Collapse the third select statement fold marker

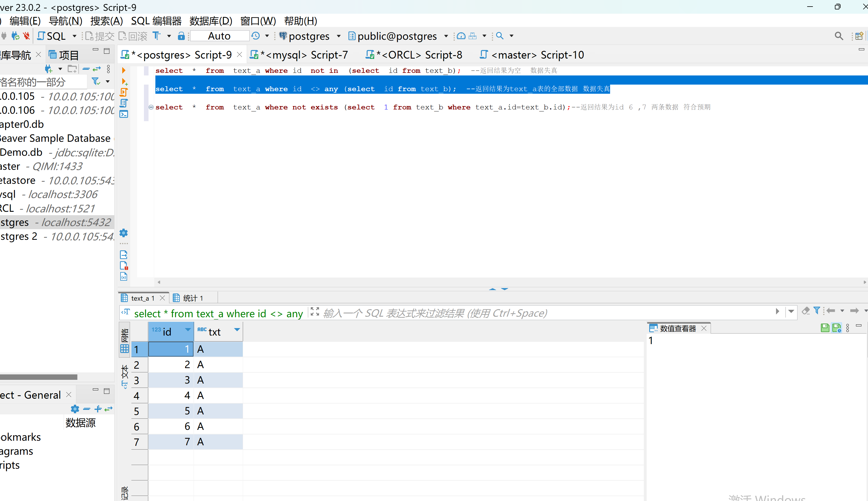[151, 107]
